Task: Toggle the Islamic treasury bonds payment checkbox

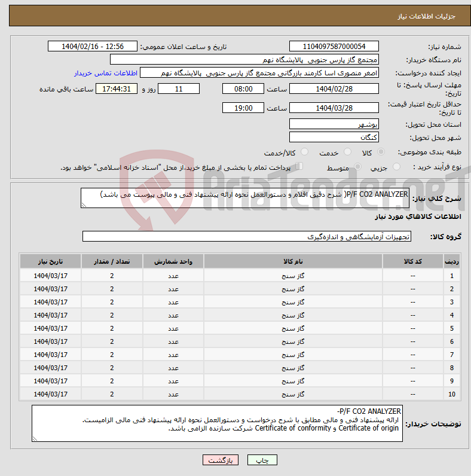Action: pos(299,166)
